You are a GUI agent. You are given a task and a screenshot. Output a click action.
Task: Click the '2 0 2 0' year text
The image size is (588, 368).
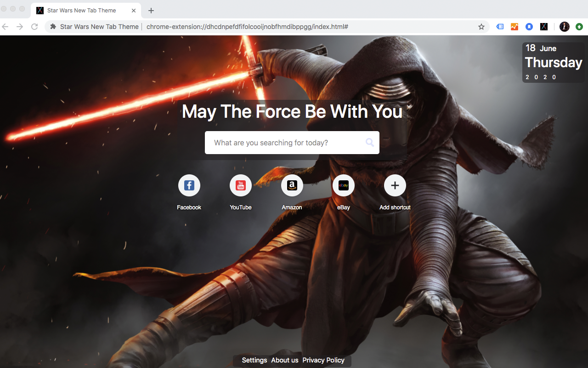point(541,77)
